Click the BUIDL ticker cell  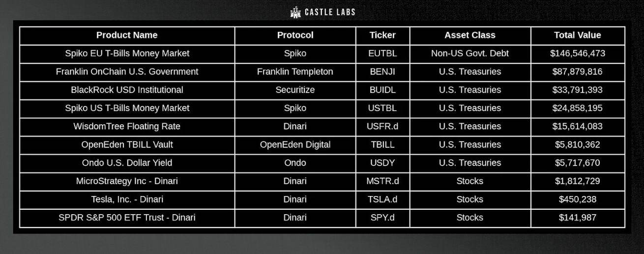(x=382, y=90)
